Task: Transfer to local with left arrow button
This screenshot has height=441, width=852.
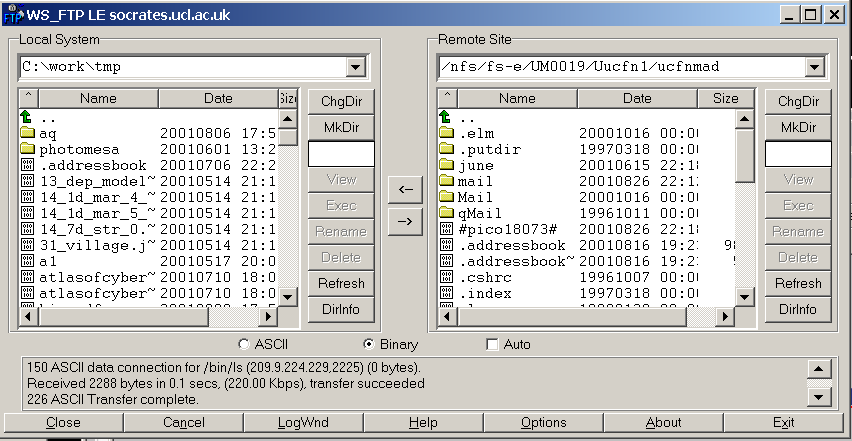Action: click(405, 190)
